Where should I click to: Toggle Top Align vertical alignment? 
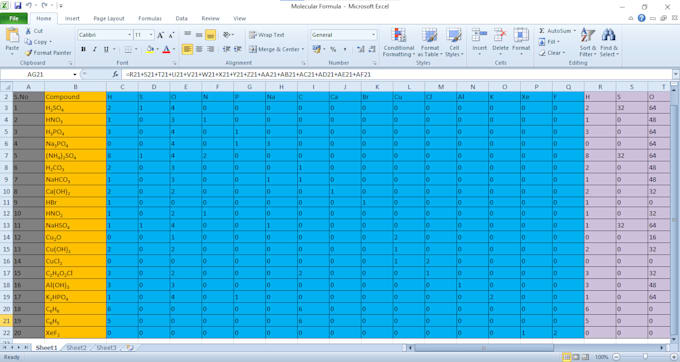(187, 35)
